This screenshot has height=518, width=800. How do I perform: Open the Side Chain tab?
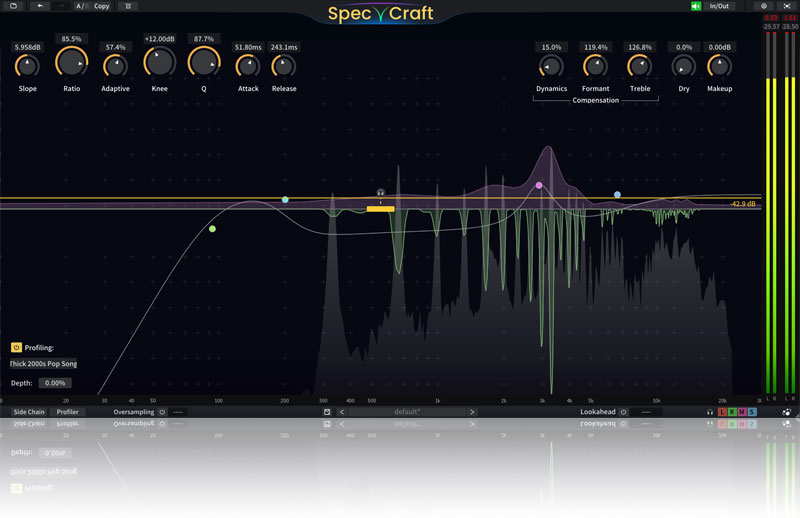[x=28, y=412]
